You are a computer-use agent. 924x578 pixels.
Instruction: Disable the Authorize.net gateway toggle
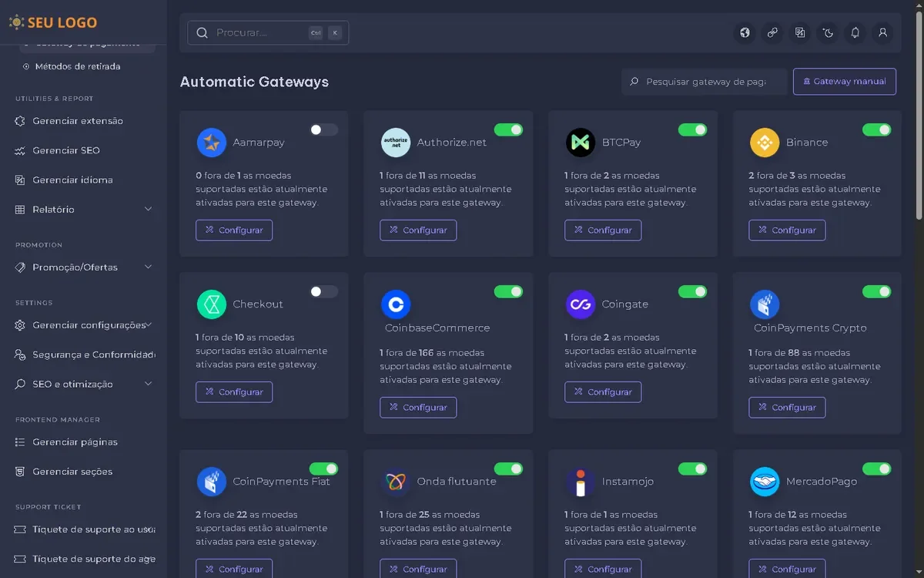point(508,130)
